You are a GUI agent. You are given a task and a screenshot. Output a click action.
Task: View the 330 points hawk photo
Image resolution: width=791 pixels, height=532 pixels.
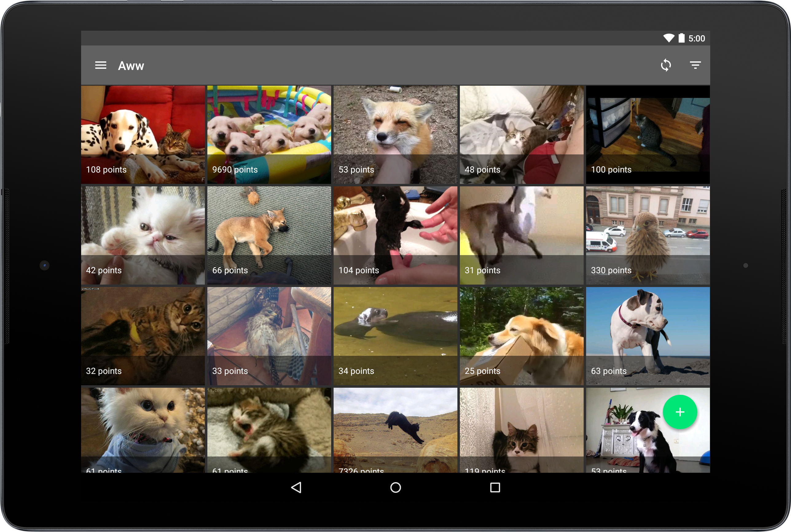pos(648,235)
